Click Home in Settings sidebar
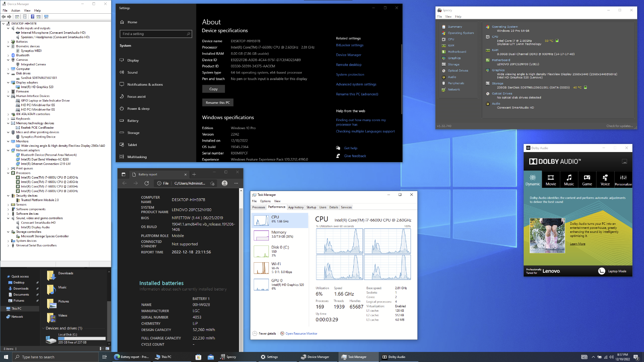Image resolution: width=644 pixels, height=362 pixels. click(132, 22)
